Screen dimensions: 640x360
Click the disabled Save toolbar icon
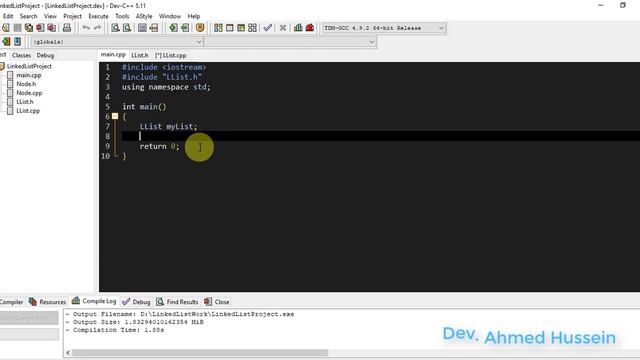[17, 28]
